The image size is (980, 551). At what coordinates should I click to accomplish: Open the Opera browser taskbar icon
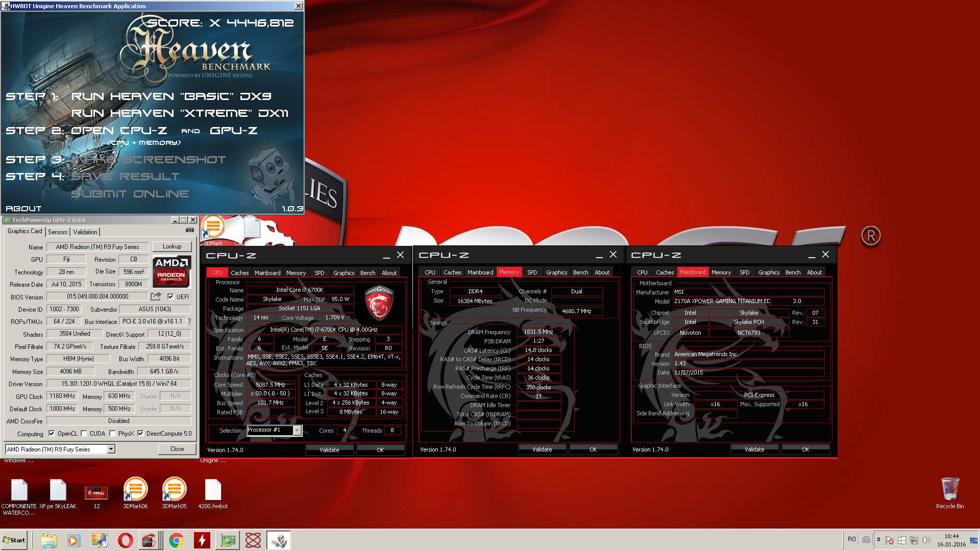pos(125,540)
